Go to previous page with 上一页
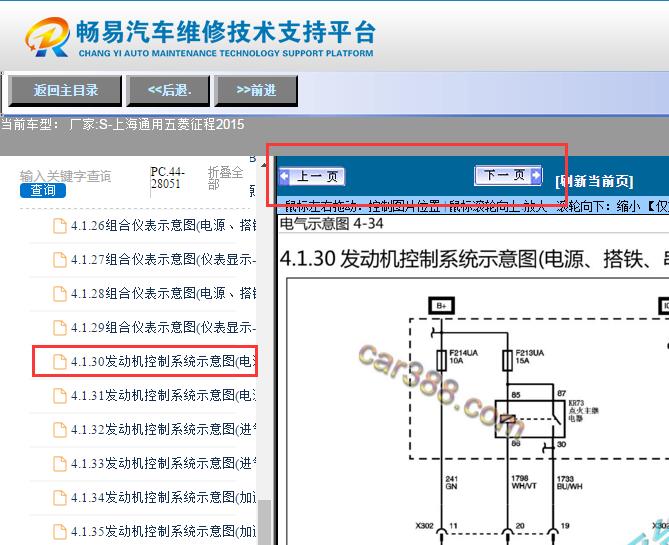 point(311,176)
